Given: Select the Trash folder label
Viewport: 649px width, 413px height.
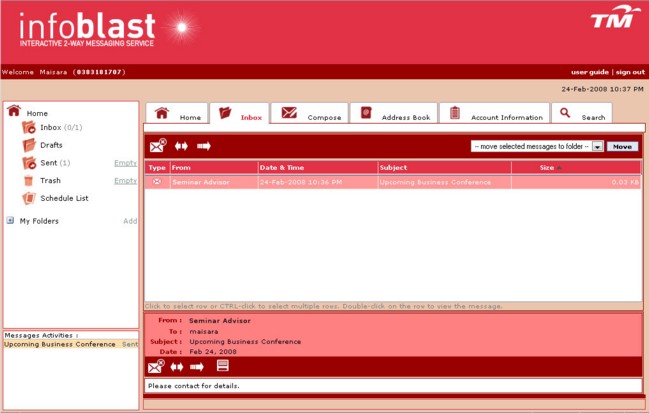Looking at the screenshot, I should [50, 181].
